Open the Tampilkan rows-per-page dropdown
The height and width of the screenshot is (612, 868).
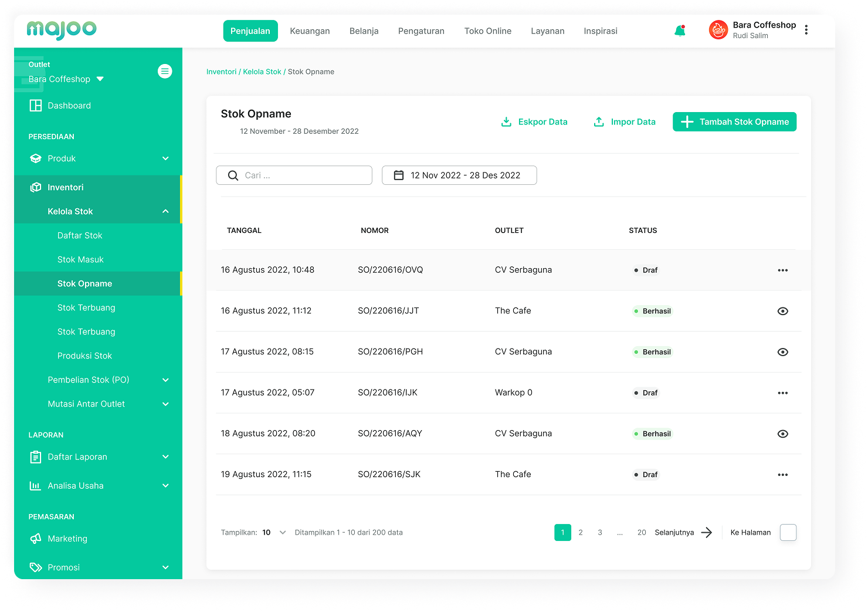coord(274,533)
